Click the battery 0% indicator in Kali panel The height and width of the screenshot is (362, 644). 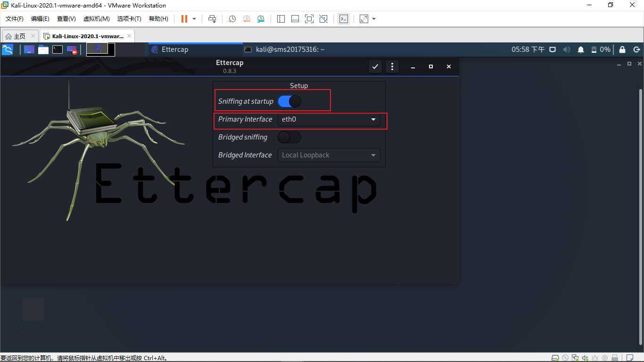[601, 49]
